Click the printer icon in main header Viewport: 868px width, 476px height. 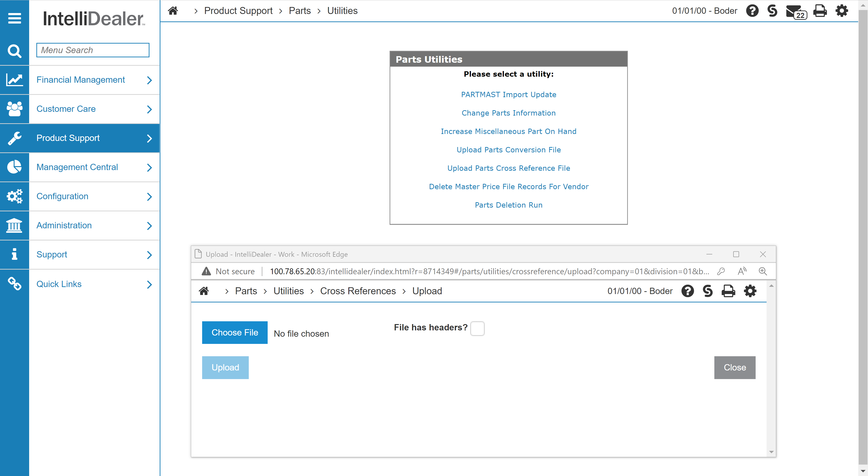pyautogui.click(x=820, y=11)
